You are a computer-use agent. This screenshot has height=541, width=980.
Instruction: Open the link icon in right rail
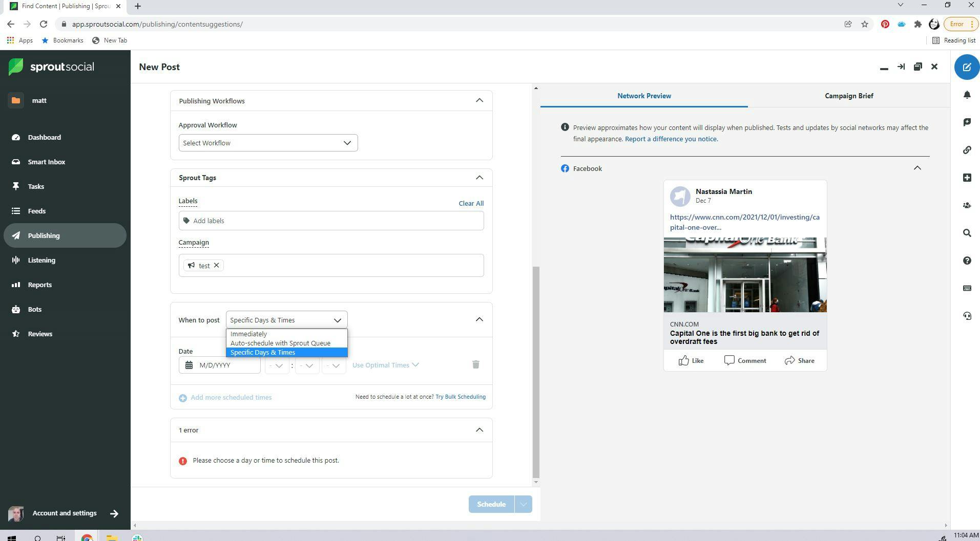tap(967, 150)
